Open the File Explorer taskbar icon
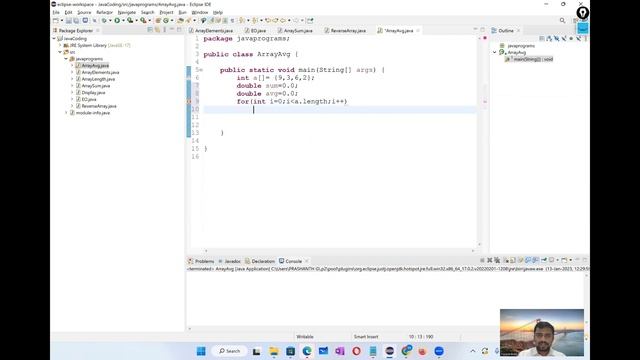 273,351
